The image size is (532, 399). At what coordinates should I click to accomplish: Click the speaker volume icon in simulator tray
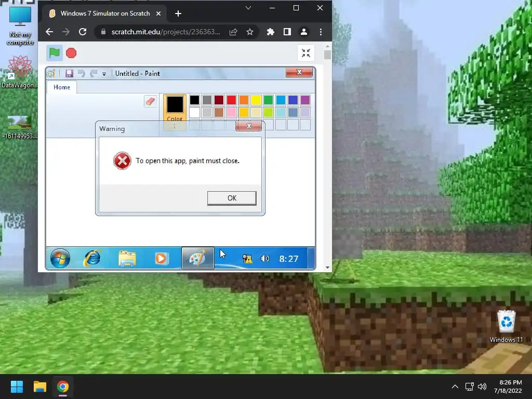(265, 259)
